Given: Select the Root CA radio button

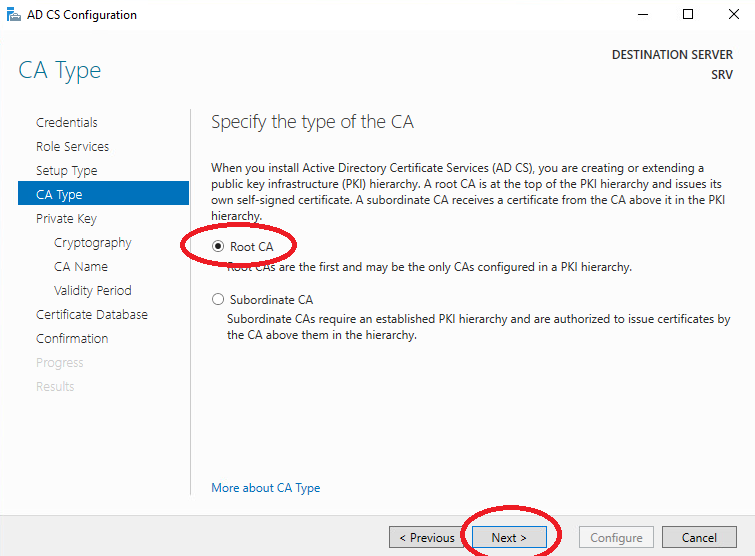Looking at the screenshot, I should pyautogui.click(x=218, y=246).
